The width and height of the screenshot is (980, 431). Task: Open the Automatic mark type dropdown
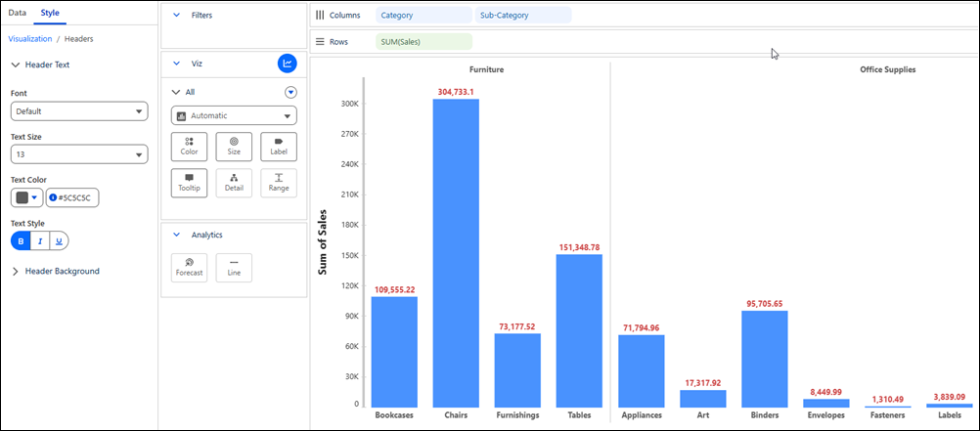(234, 115)
